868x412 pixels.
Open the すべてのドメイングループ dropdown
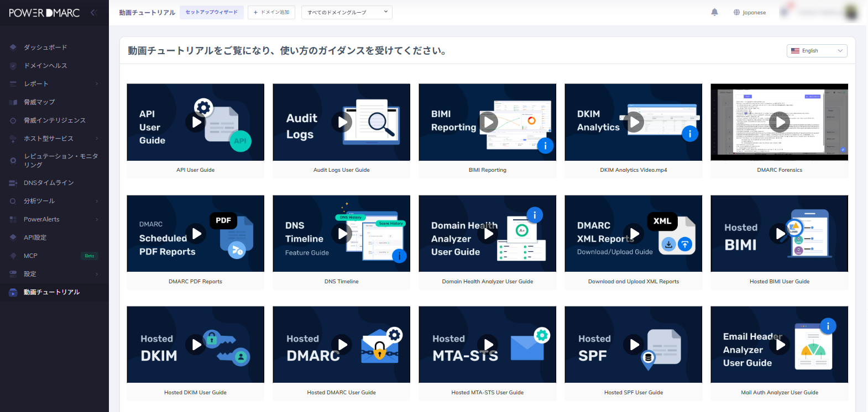pos(347,12)
